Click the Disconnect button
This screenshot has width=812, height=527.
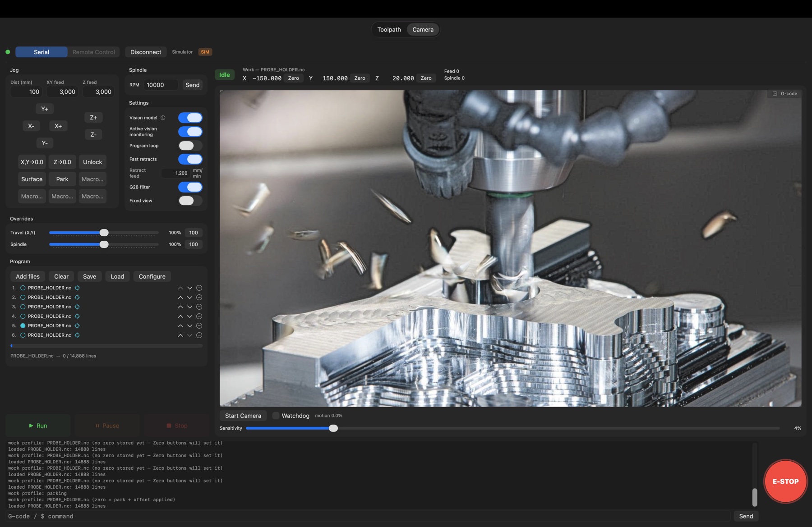coord(146,52)
